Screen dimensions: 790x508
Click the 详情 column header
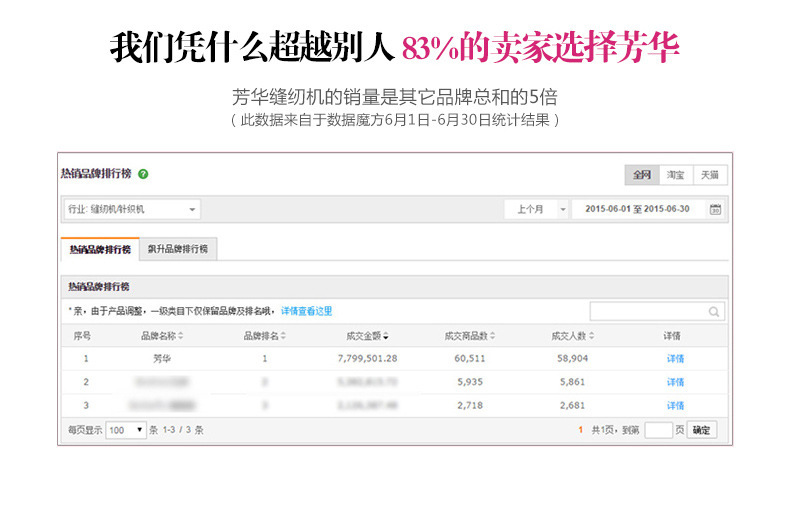pos(672,336)
